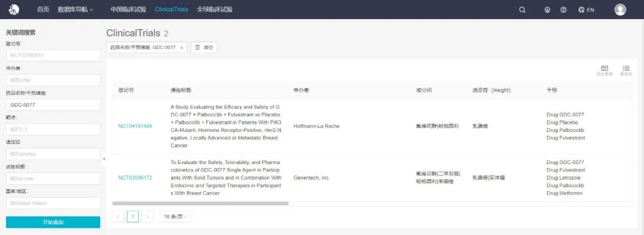Open the help question mark icon

coord(563,10)
